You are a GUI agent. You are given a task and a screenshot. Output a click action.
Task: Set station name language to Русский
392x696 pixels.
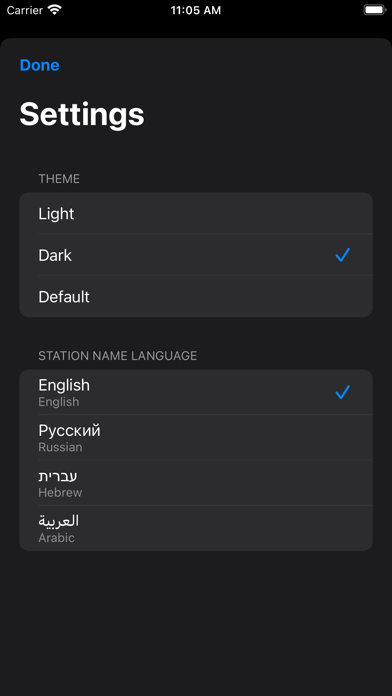(x=196, y=438)
